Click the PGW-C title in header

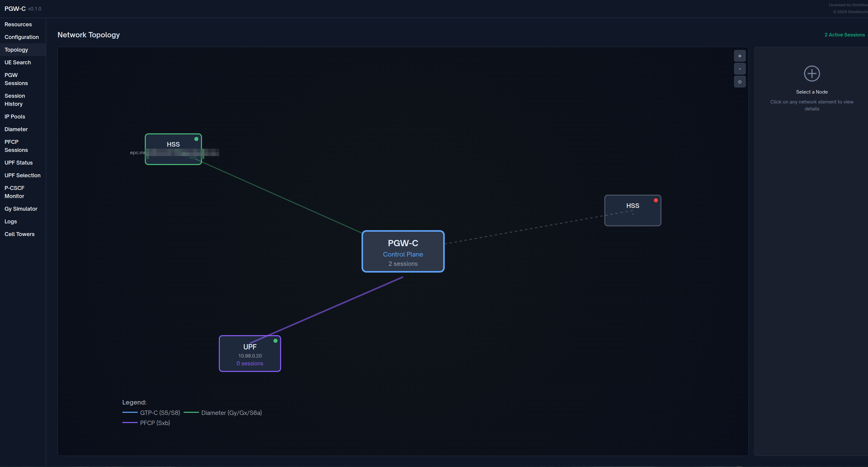click(15, 9)
